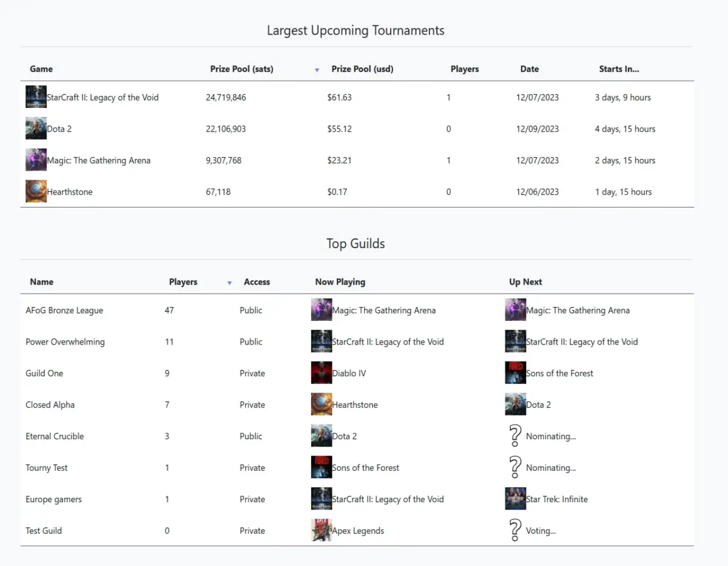The image size is (728, 566).
Task: Open Closed Alpha guild entry
Action: 50,405
